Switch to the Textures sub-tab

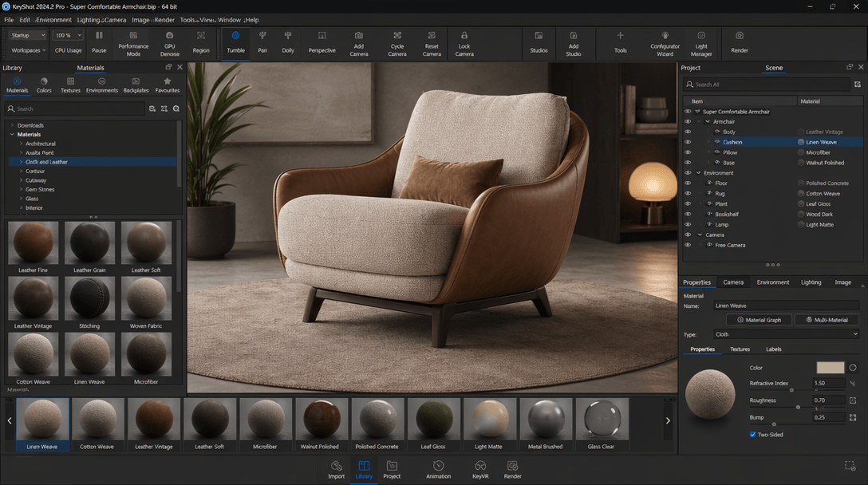coord(740,349)
